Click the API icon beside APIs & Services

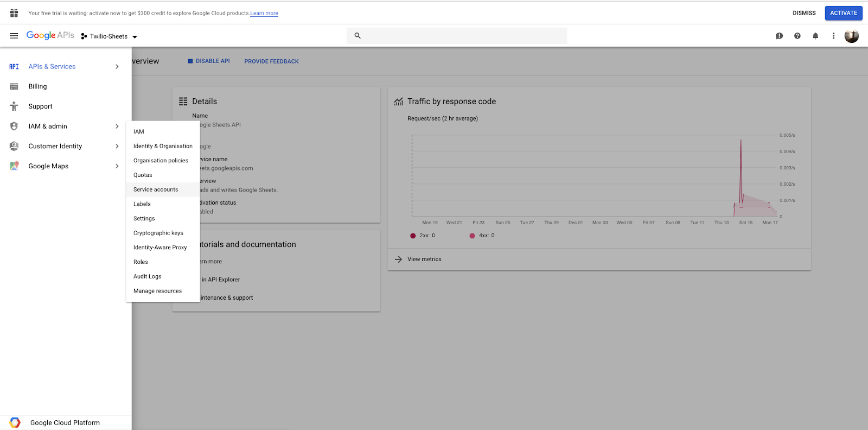tap(14, 67)
